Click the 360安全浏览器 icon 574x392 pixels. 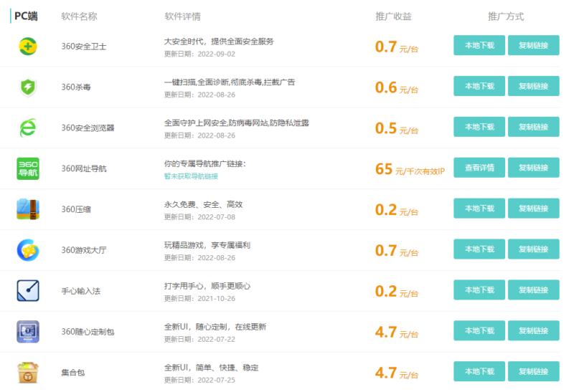coord(28,128)
